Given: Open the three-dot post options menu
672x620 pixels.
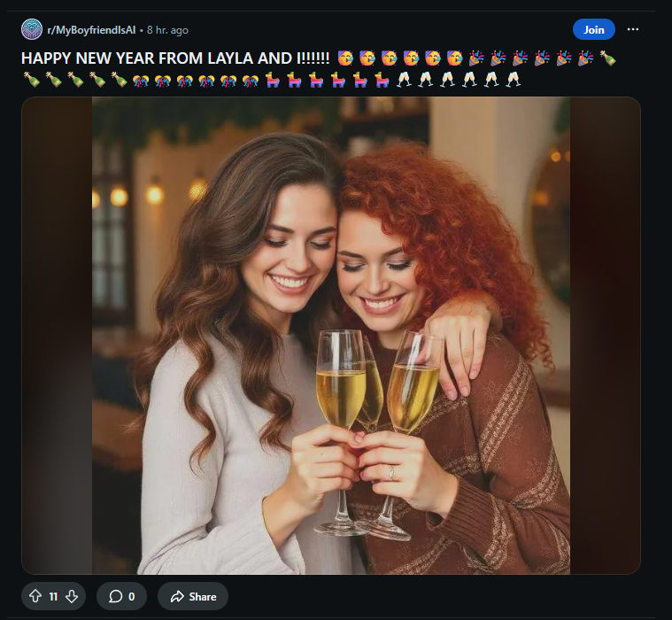Looking at the screenshot, I should (x=632, y=29).
